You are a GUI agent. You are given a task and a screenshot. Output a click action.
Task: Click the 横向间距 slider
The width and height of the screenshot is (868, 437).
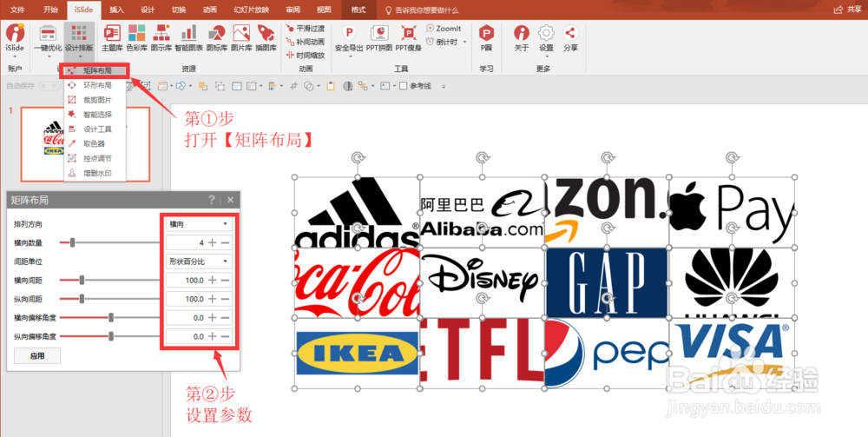point(109,280)
